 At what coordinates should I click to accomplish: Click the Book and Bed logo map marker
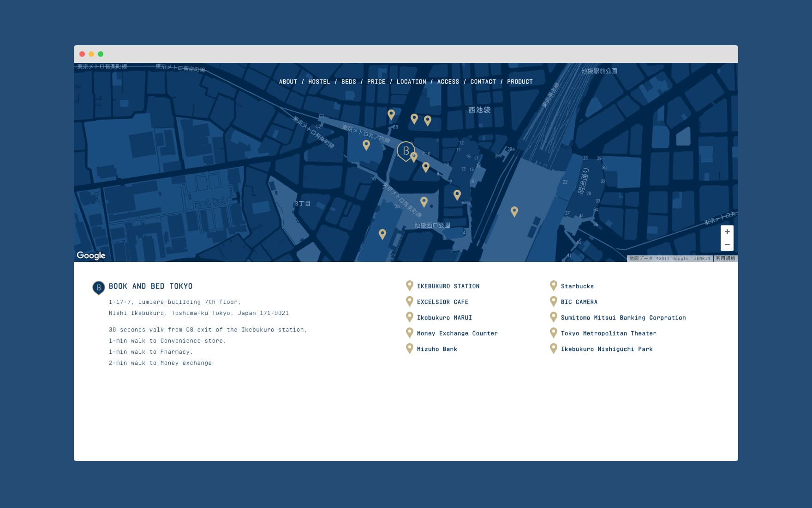pos(406,151)
